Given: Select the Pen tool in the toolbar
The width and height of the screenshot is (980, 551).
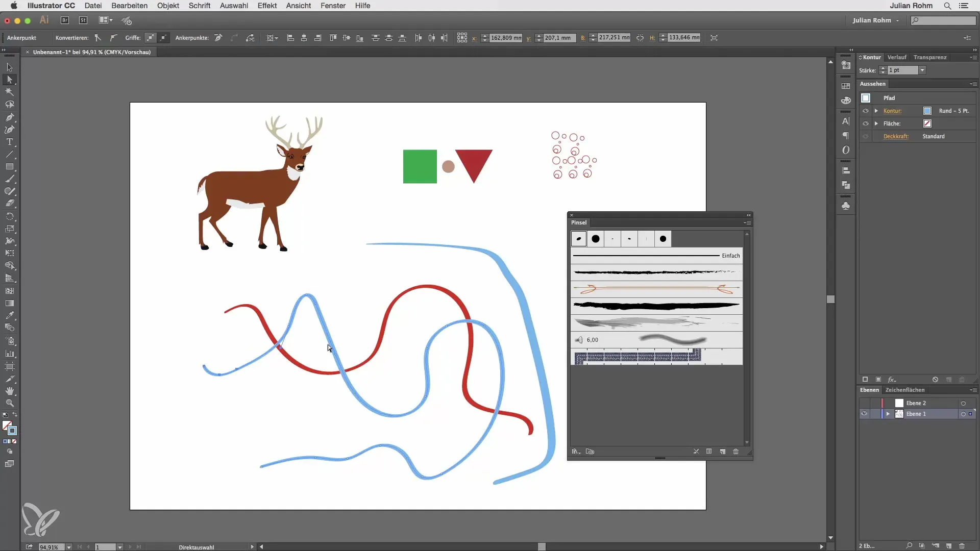Looking at the screenshot, I should click(x=10, y=117).
